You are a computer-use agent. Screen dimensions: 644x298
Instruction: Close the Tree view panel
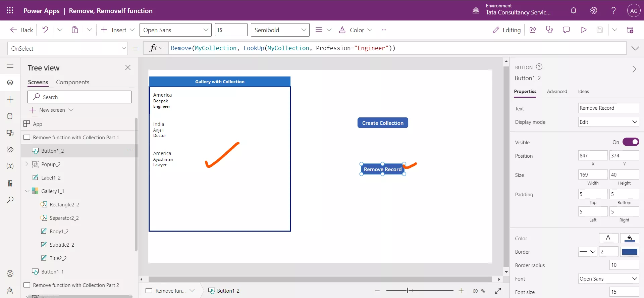pos(128,67)
